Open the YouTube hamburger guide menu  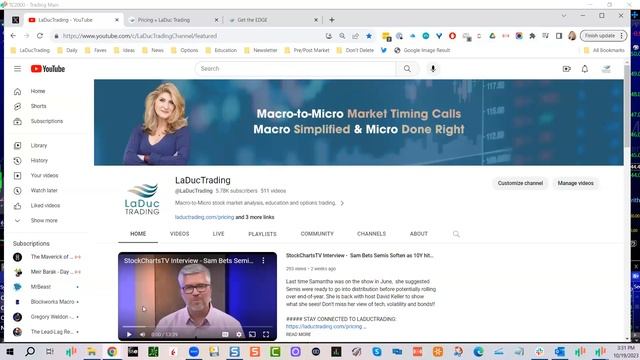click(x=17, y=69)
